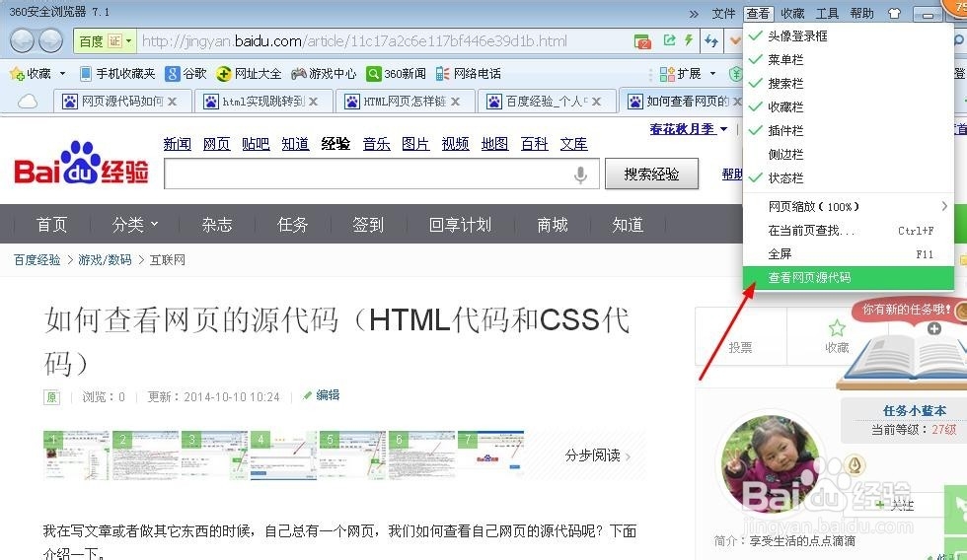Open the 手机收藏夹 bookmark
Screen dimensions: 967x560
click(x=117, y=74)
